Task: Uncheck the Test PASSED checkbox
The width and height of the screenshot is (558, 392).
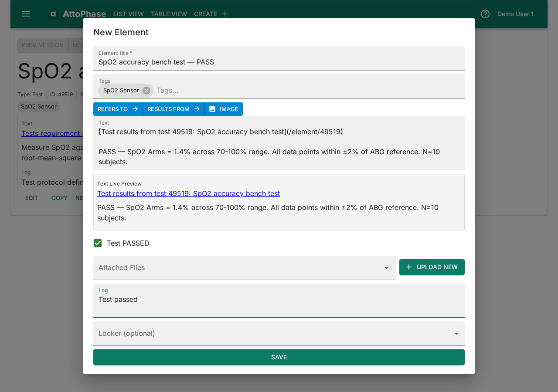Action: (x=98, y=243)
